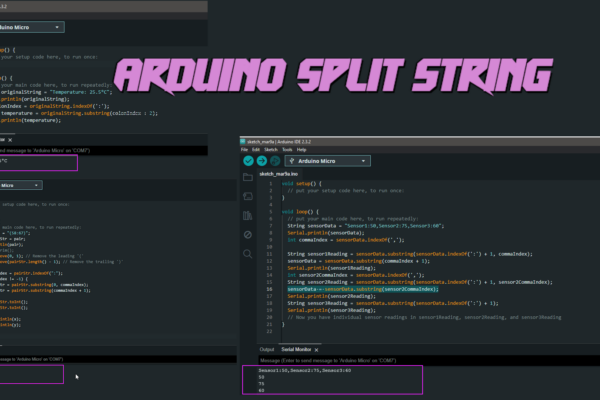This screenshot has width=600, height=400.
Task: Open the File menu
Action: (x=244, y=150)
